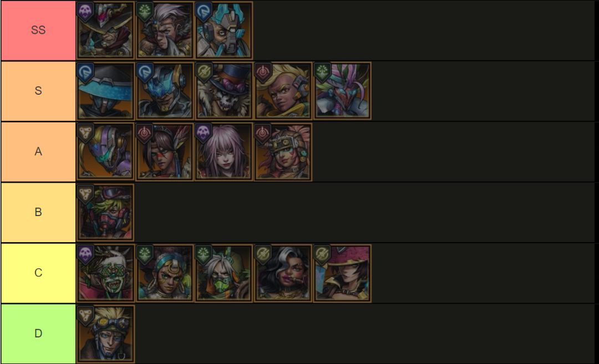Click the green-haired masked hero in B tier
Viewport: 599px width, 364px height.
coord(105,212)
